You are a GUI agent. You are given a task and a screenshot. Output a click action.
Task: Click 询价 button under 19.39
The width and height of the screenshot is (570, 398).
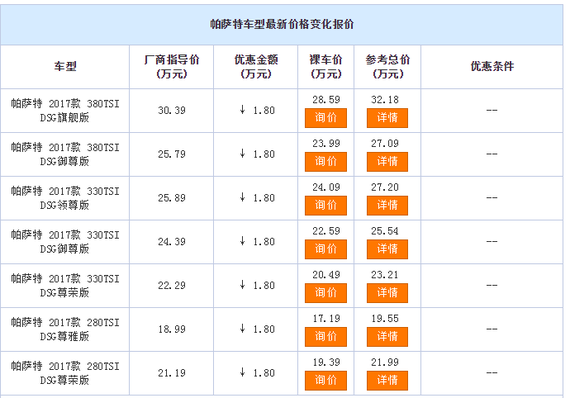(326, 380)
